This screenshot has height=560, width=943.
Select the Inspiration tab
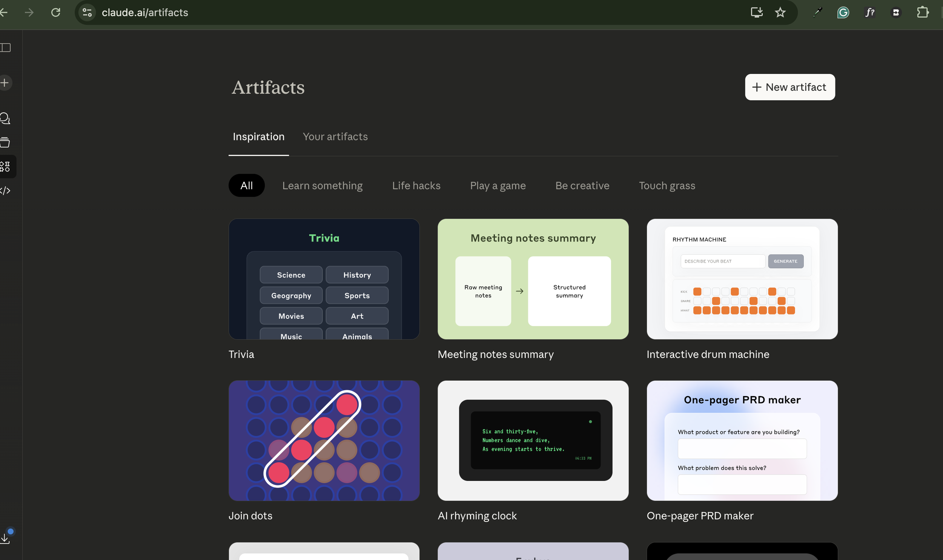coord(258,136)
